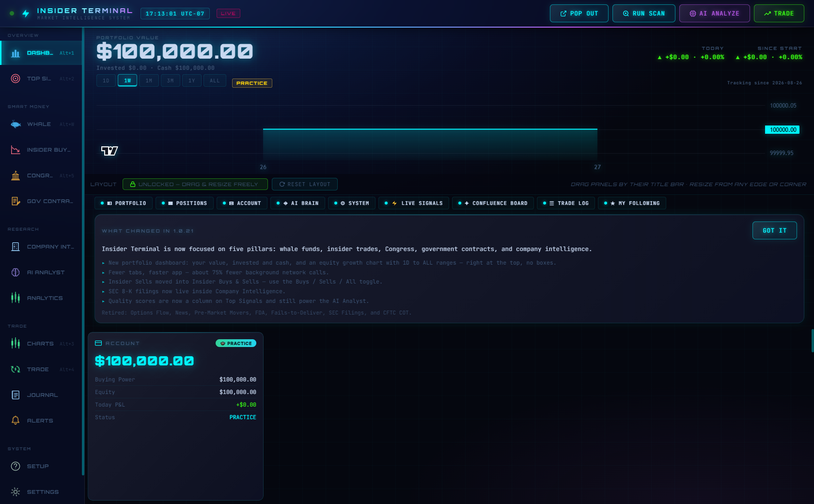Click the yellow PRACTICE badge near range buttons

click(x=252, y=83)
